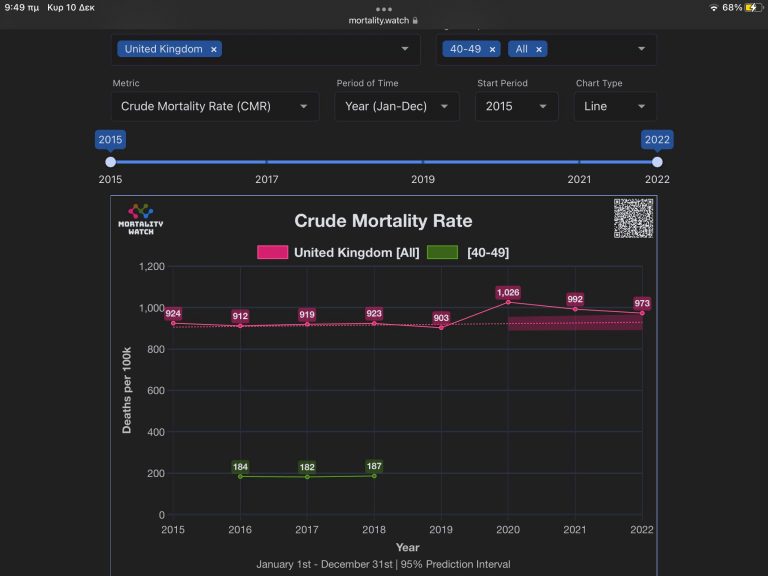Tap the three-dot multitasking icon

coord(384,8)
